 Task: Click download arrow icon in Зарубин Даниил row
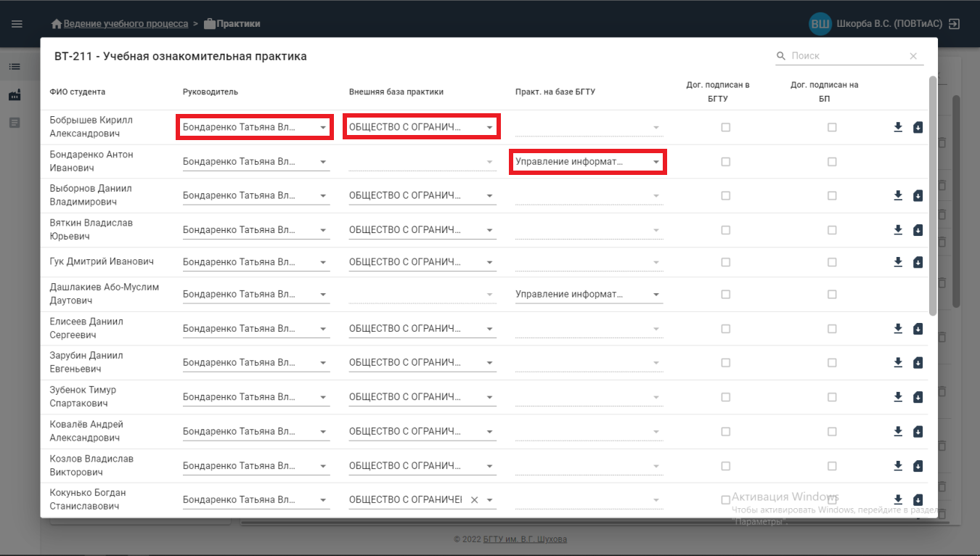[x=898, y=362]
